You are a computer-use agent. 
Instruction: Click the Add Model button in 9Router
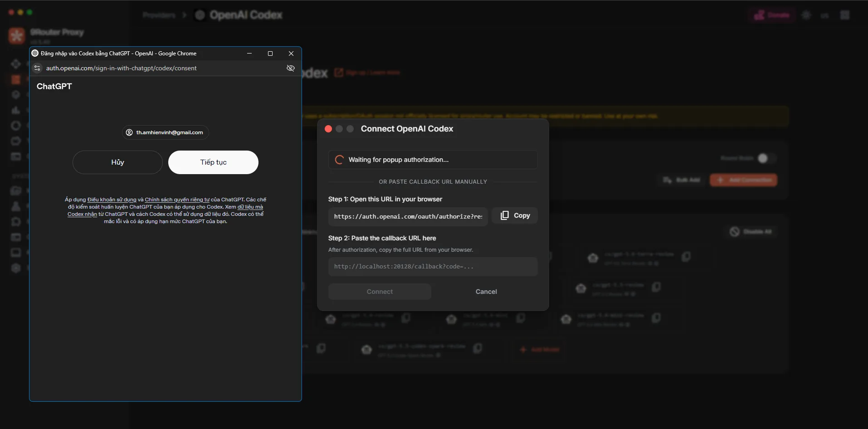pyautogui.click(x=540, y=350)
